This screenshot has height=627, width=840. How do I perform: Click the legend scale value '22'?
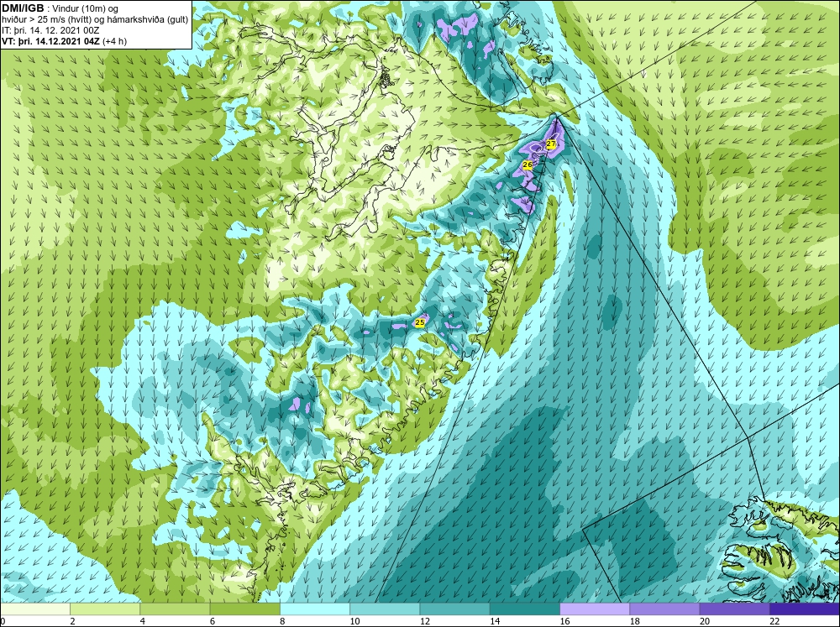(774, 621)
